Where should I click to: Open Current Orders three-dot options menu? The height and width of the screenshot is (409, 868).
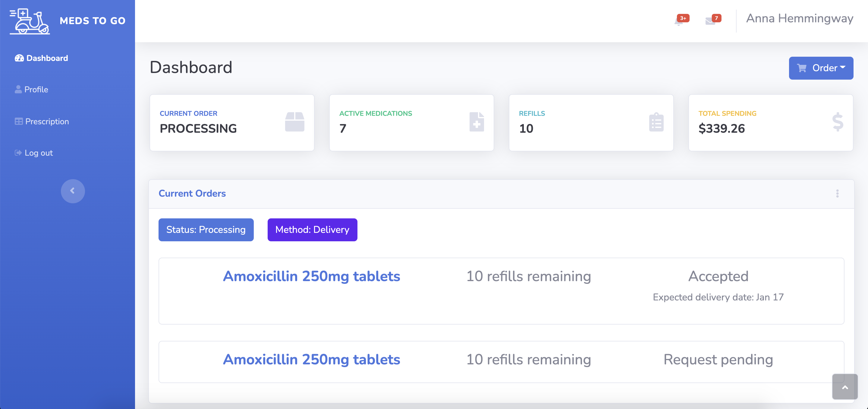[x=837, y=194]
